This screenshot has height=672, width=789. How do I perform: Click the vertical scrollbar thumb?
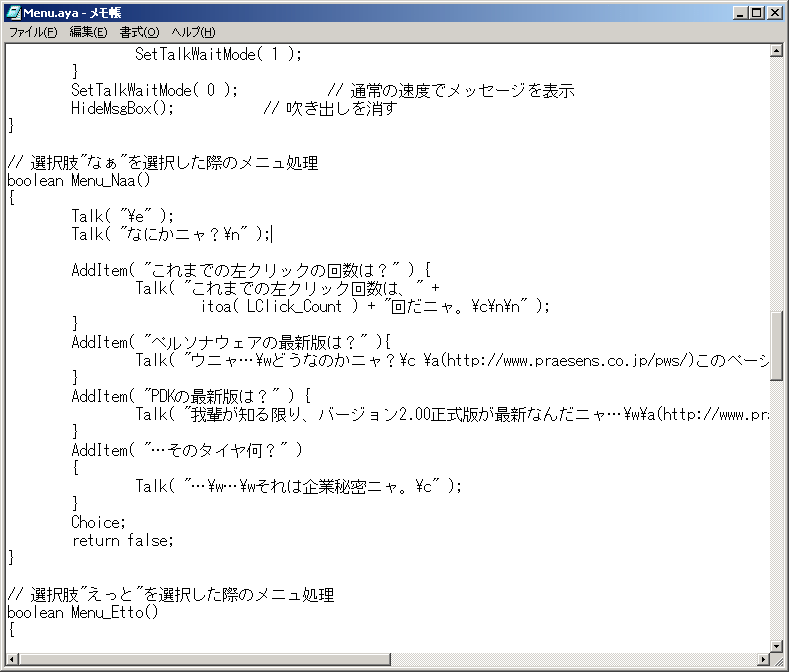(776, 346)
